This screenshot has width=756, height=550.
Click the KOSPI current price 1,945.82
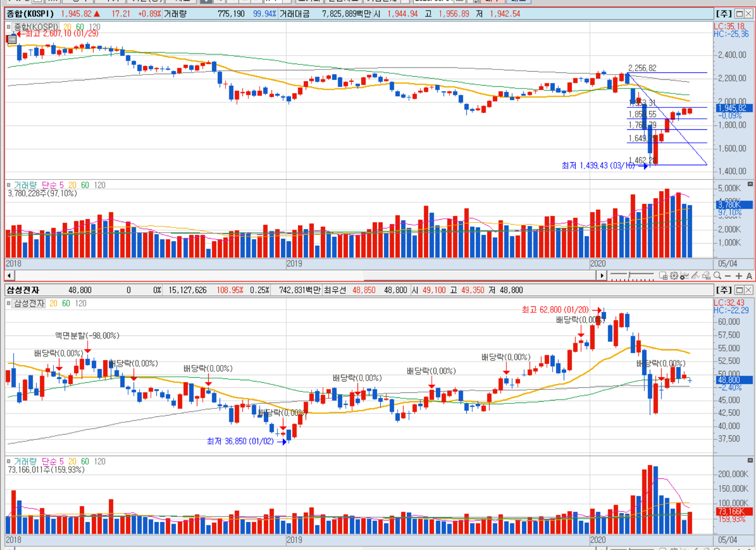point(76,14)
